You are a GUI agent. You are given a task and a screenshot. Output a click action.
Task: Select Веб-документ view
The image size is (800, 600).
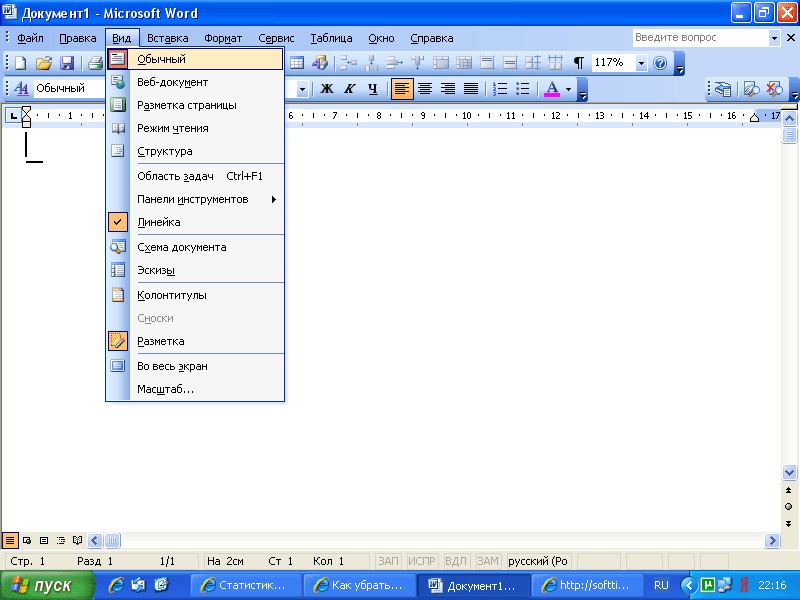195,82
